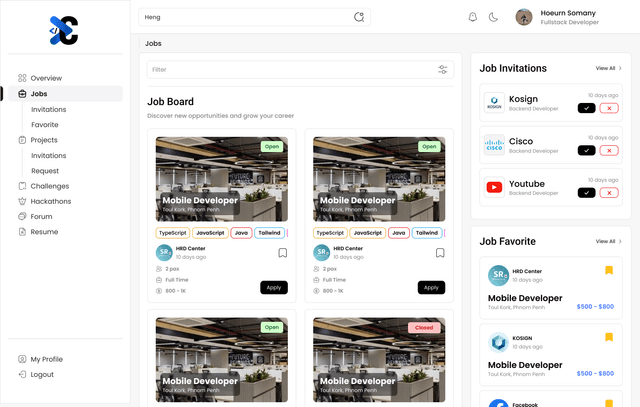Open the filter settings sliders icon

443,69
